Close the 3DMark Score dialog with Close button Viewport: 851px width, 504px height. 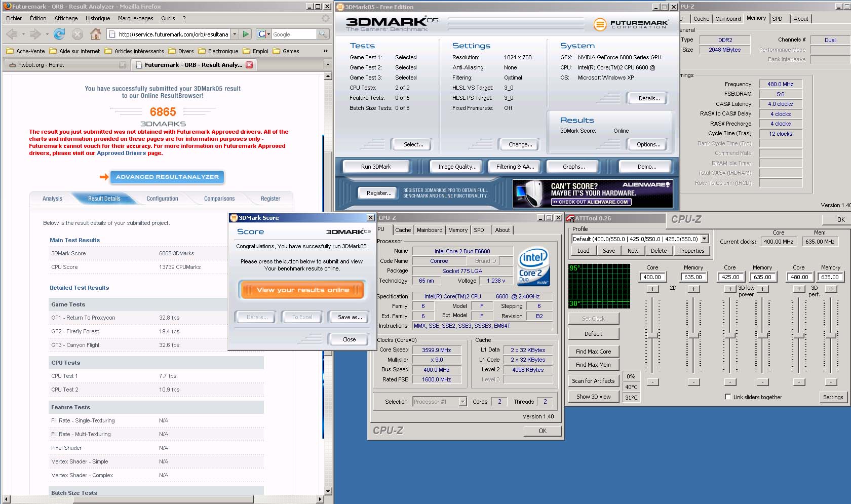click(349, 339)
